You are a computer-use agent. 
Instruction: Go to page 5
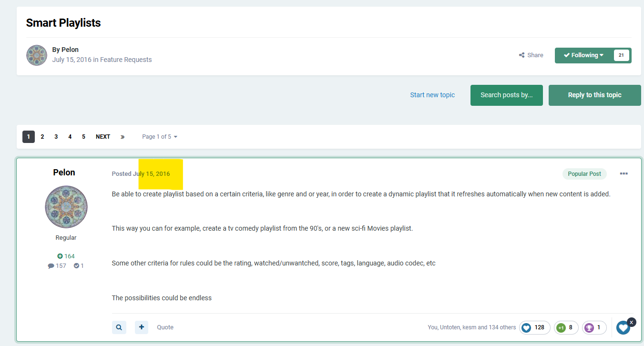point(84,137)
